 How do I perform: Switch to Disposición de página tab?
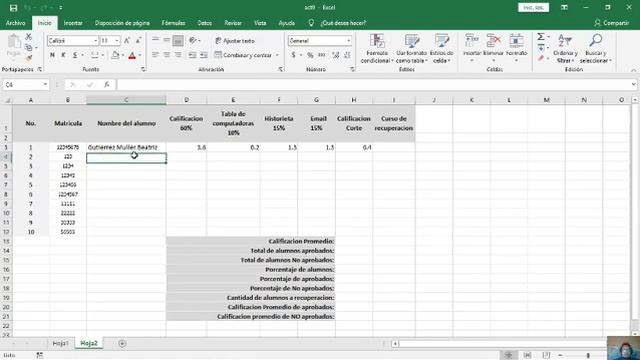tap(122, 23)
